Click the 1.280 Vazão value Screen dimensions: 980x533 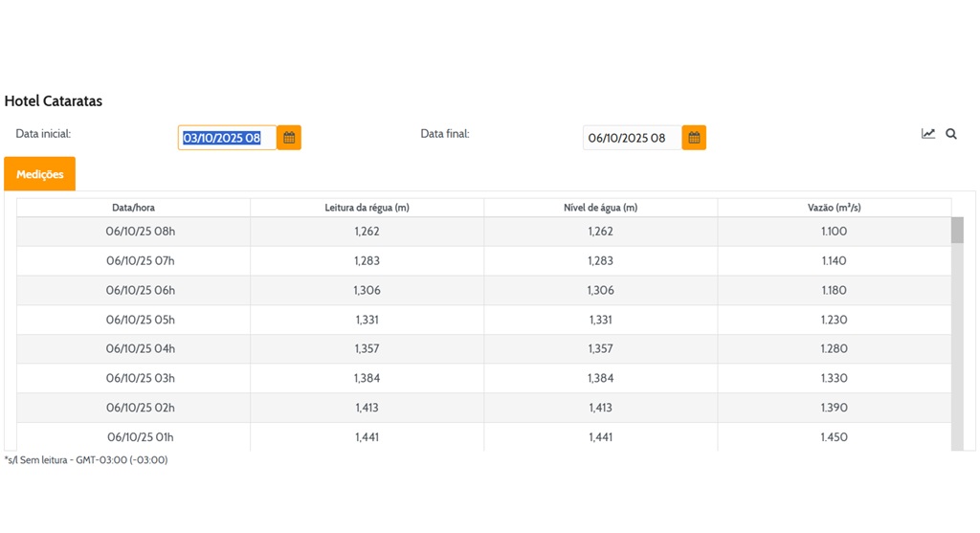[x=834, y=349]
